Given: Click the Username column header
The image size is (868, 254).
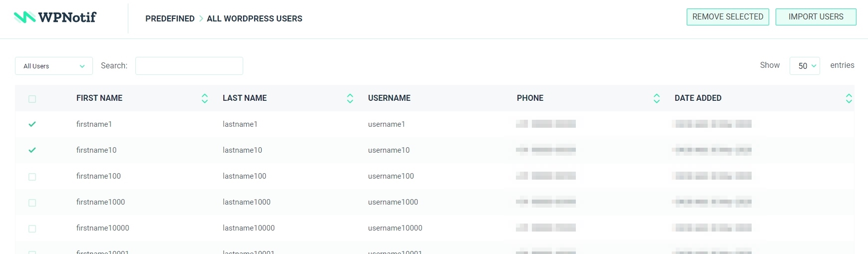Looking at the screenshot, I should pyautogui.click(x=389, y=98).
